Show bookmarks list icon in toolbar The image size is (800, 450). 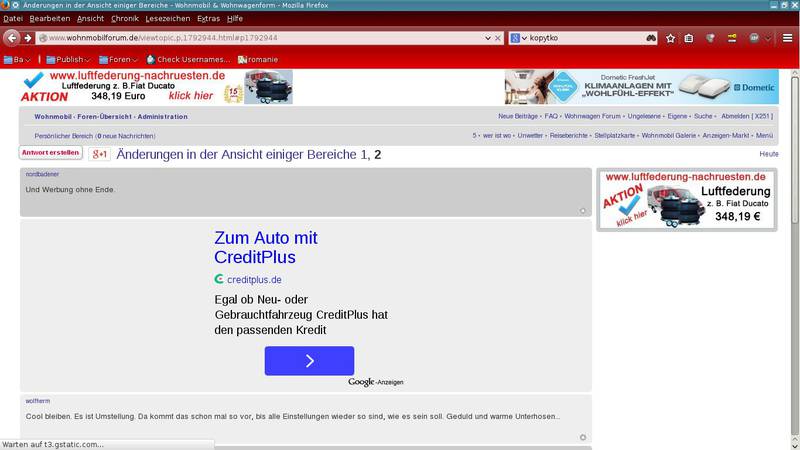(689, 38)
